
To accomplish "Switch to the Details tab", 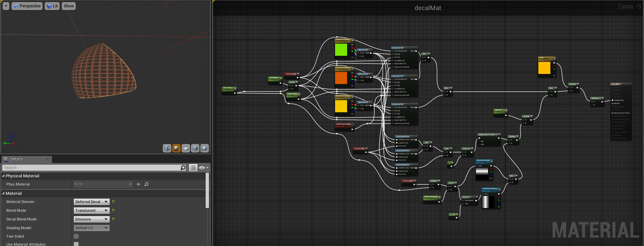I will point(26,159).
